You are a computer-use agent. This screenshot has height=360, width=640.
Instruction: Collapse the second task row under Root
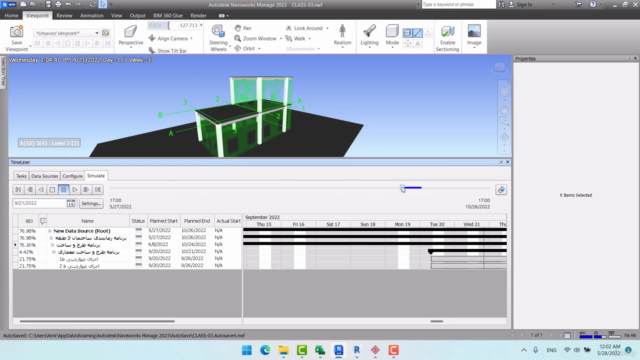51,238
